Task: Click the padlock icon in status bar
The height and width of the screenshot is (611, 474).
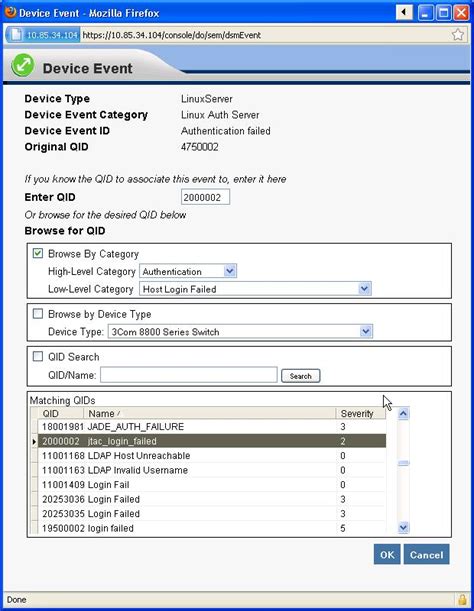Action: (462, 599)
